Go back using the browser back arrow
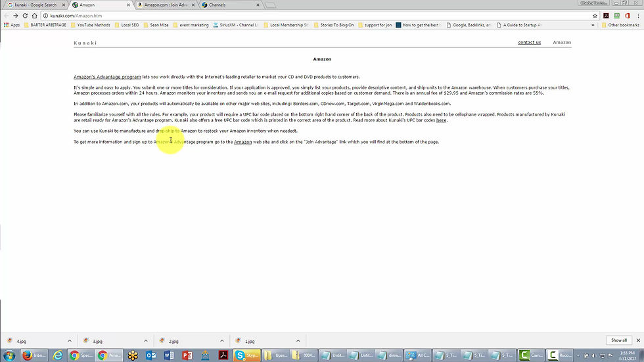 click(x=6, y=16)
